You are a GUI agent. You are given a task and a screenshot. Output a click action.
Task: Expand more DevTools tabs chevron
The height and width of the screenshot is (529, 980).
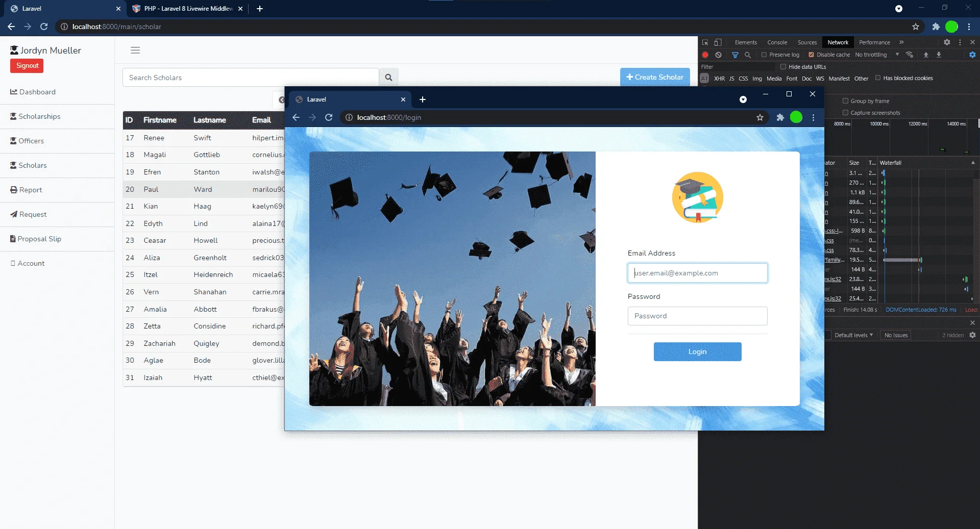pos(901,42)
